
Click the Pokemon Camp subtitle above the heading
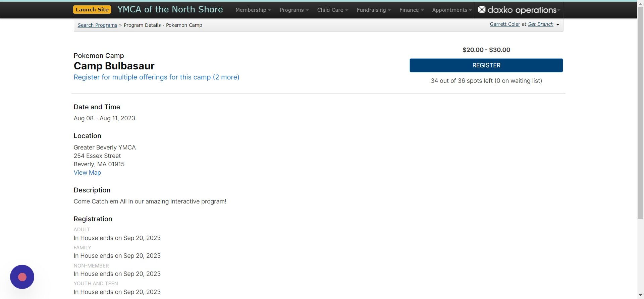coord(99,56)
